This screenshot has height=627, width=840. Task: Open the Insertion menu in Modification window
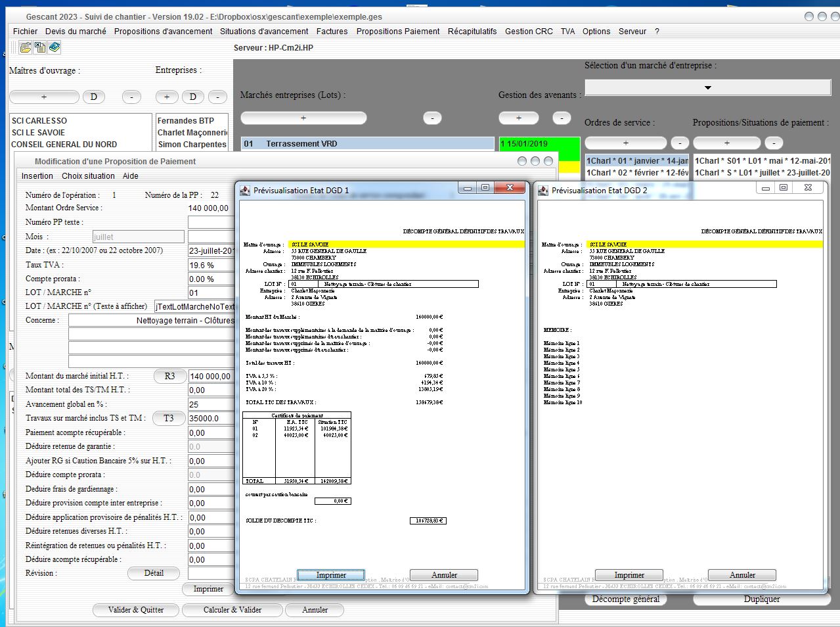[x=37, y=176]
